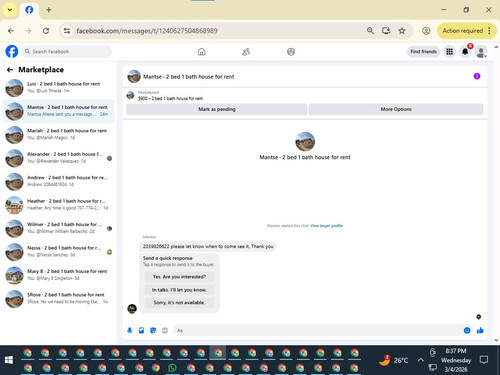
Task: Reload the page with the refresh icon
Action: click(46, 31)
